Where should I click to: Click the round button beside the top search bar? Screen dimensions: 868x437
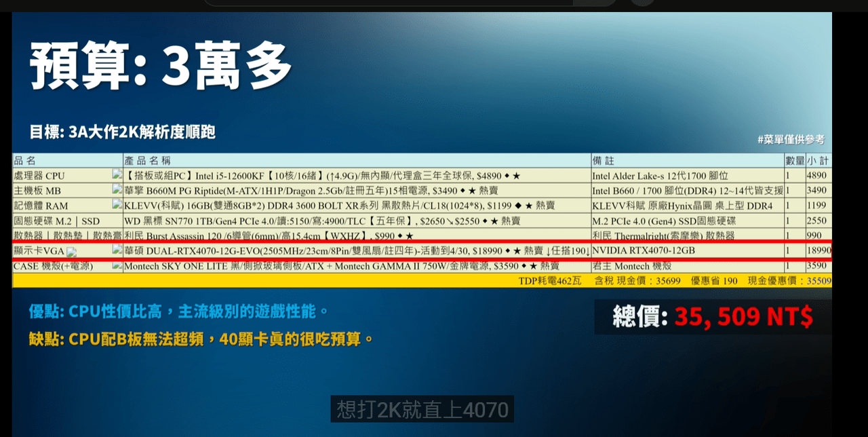tap(642, 2)
